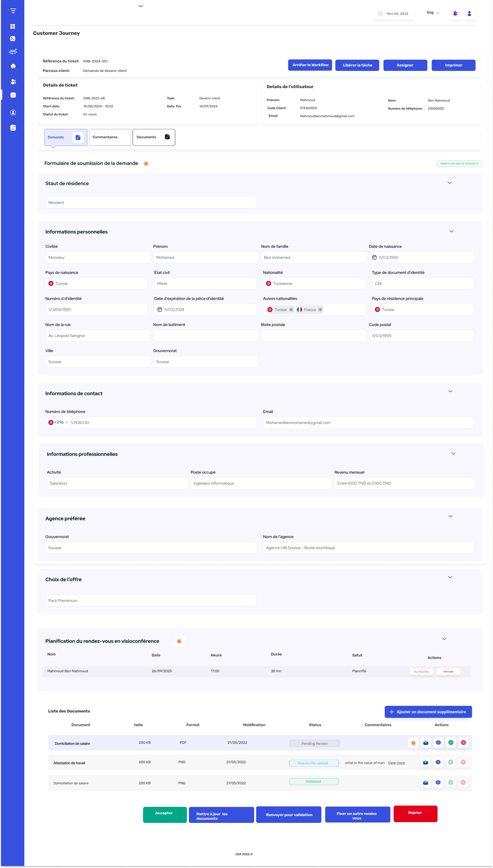The height and width of the screenshot is (868, 493).
Task: Click the calendar icon next to Mon 06, 2023
Action: pyautogui.click(x=380, y=14)
